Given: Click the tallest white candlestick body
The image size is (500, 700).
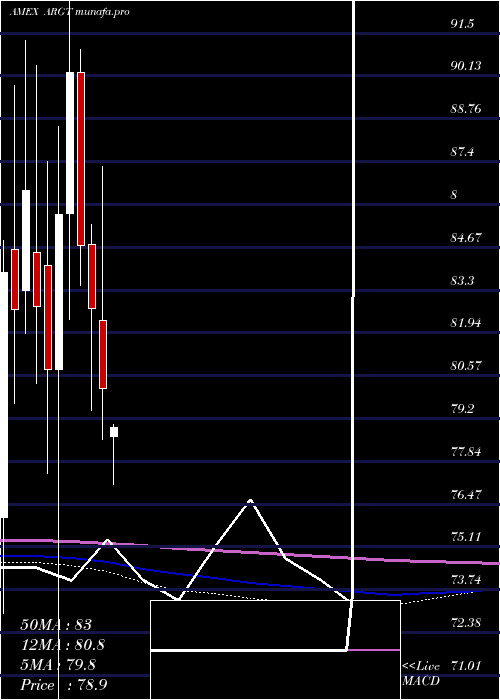Looking at the screenshot, I should point(4,395).
